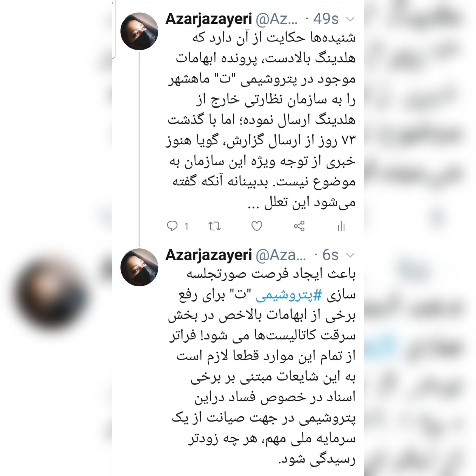
Task: Click the reply speech bubble icon
Action: tap(172, 226)
